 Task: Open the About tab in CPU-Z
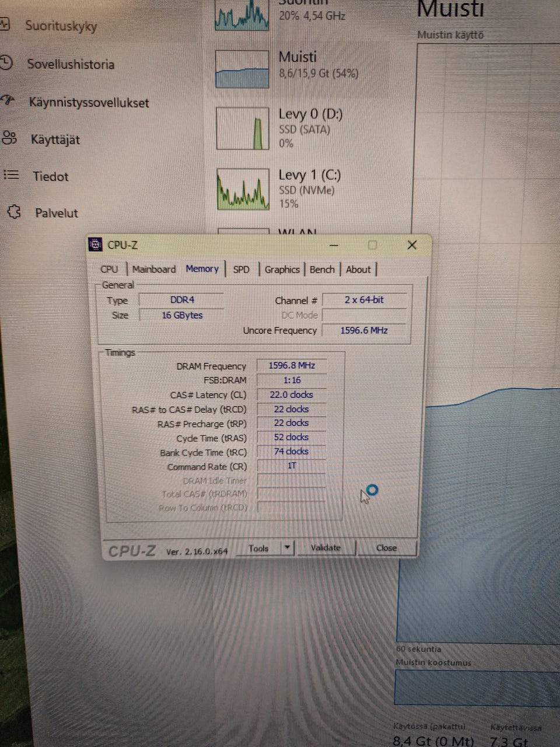tap(358, 269)
